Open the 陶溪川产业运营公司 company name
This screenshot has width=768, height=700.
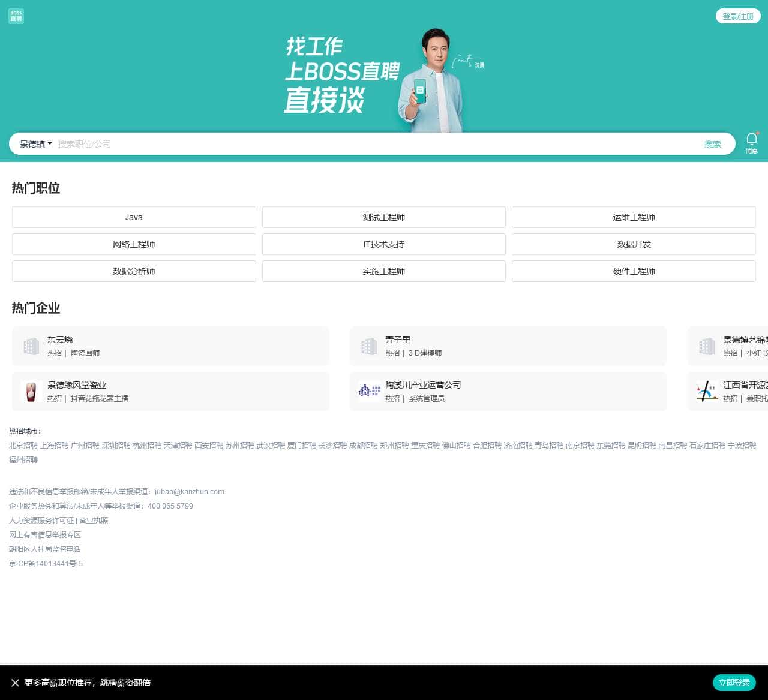click(x=423, y=385)
